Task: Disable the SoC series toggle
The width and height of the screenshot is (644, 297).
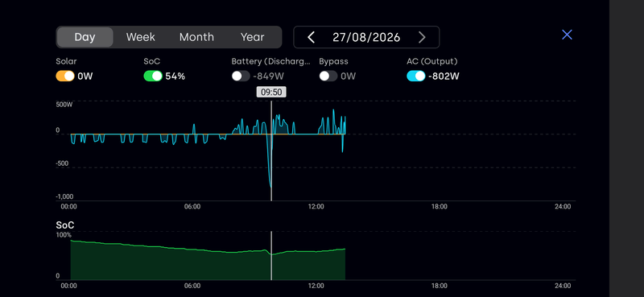Action: (x=153, y=76)
